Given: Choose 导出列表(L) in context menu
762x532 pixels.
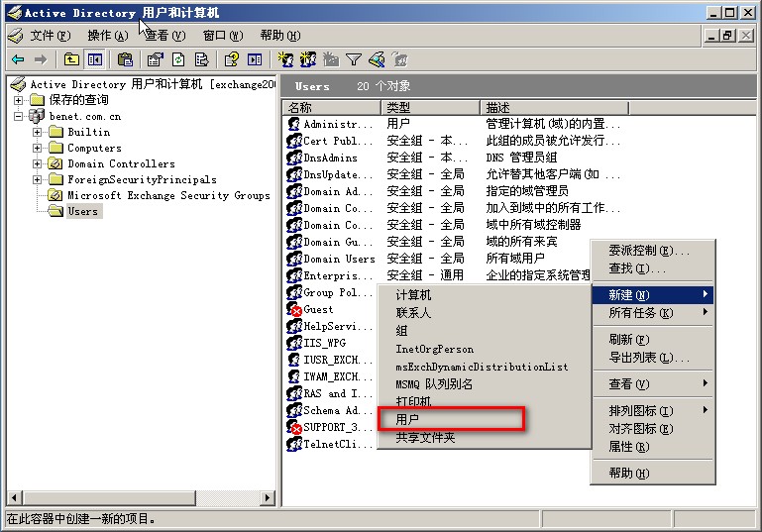Looking at the screenshot, I should pos(653,358).
